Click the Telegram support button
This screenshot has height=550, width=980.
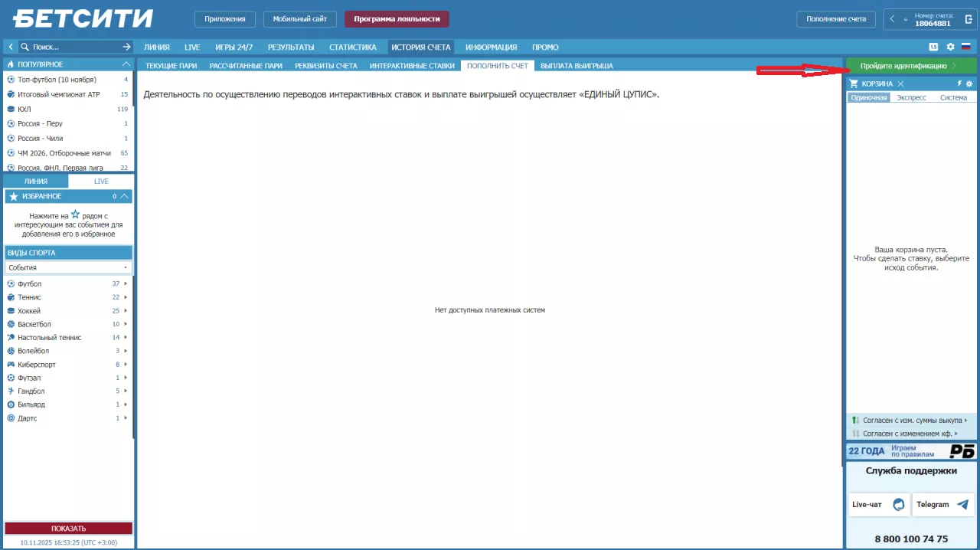point(943,505)
